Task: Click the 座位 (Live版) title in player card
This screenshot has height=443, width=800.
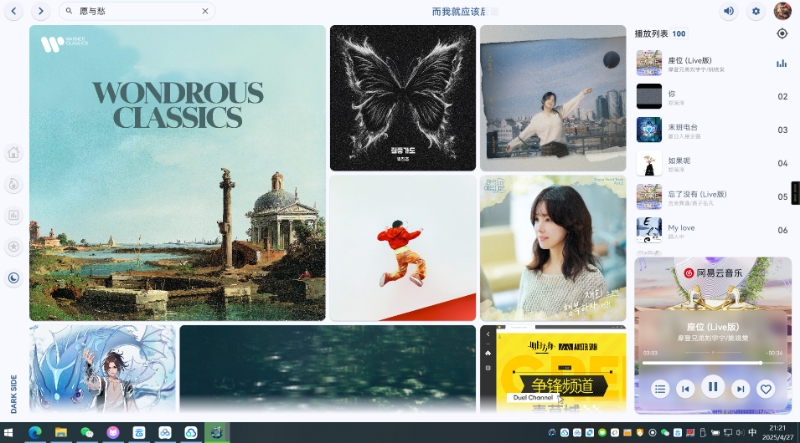Action: [713, 327]
